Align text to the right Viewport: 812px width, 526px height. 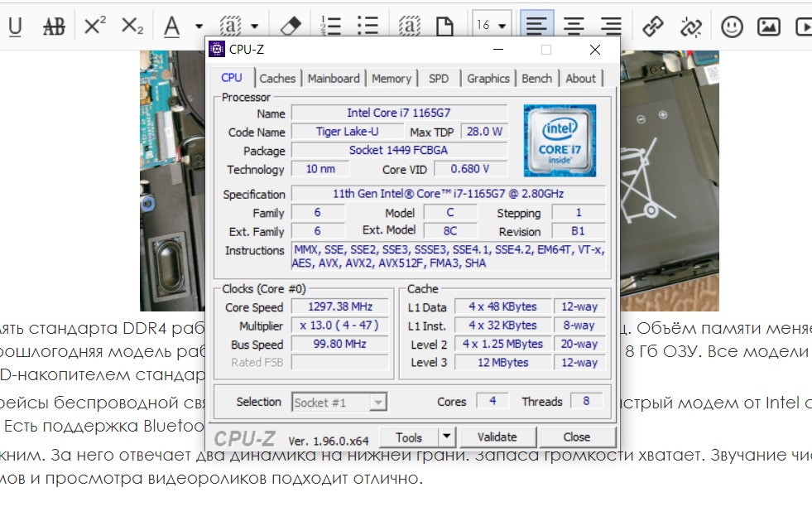[x=611, y=26]
